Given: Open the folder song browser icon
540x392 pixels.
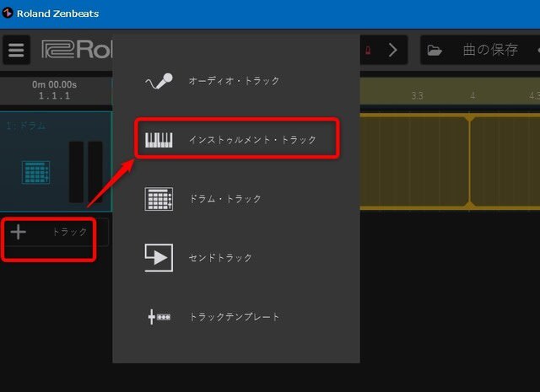Looking at the screenshot, I should pyautogui.click(x=435, y=51).
